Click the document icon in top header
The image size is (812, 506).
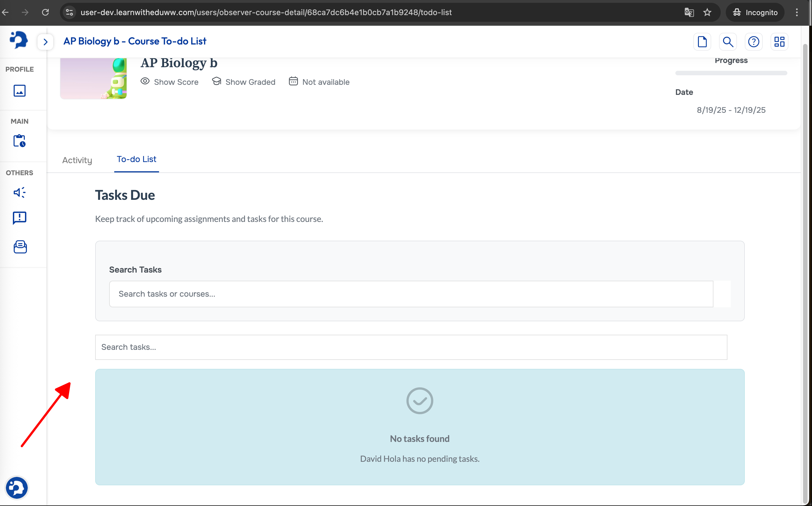(702, 42)
